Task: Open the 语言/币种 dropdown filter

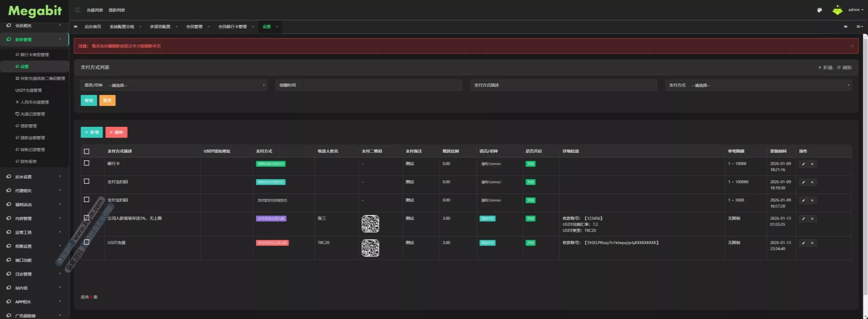Action: click(x=186, y=85)
